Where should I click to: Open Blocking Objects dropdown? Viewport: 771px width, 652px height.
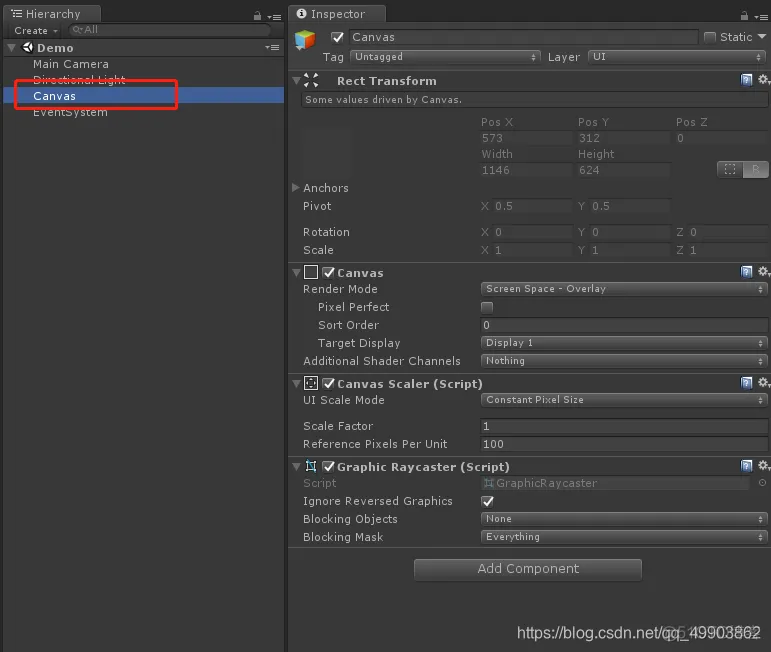coord(623,519)
